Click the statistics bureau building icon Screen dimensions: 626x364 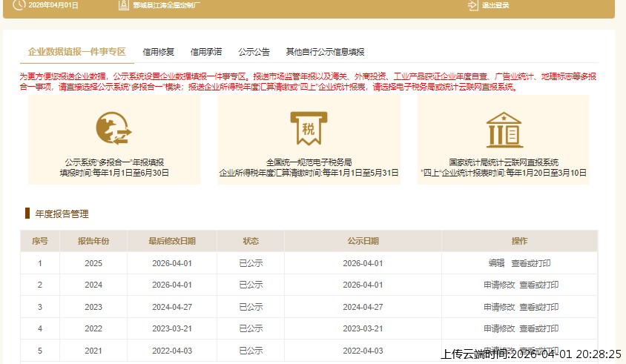click(x=504, y=130)
